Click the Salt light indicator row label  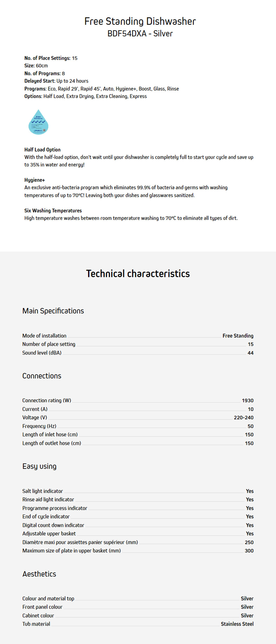point(42,491)
